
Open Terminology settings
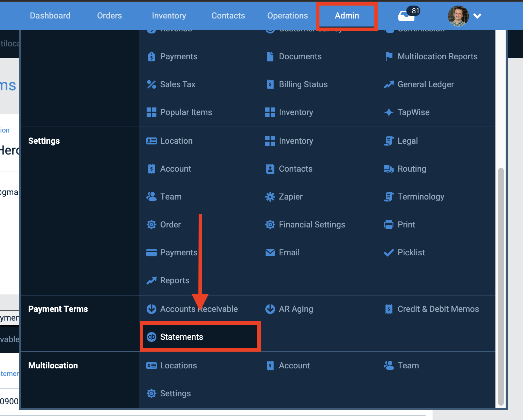[x=421, y=197]
